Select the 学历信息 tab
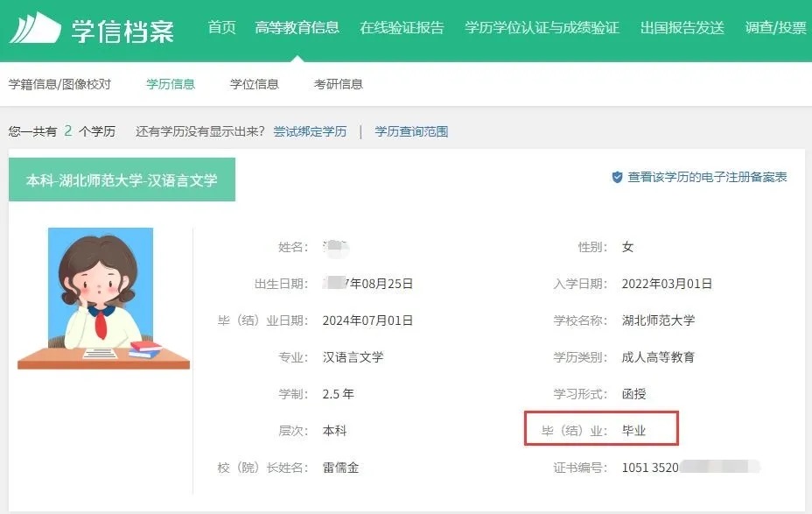812x514 pixels. (x=171, y=84)
